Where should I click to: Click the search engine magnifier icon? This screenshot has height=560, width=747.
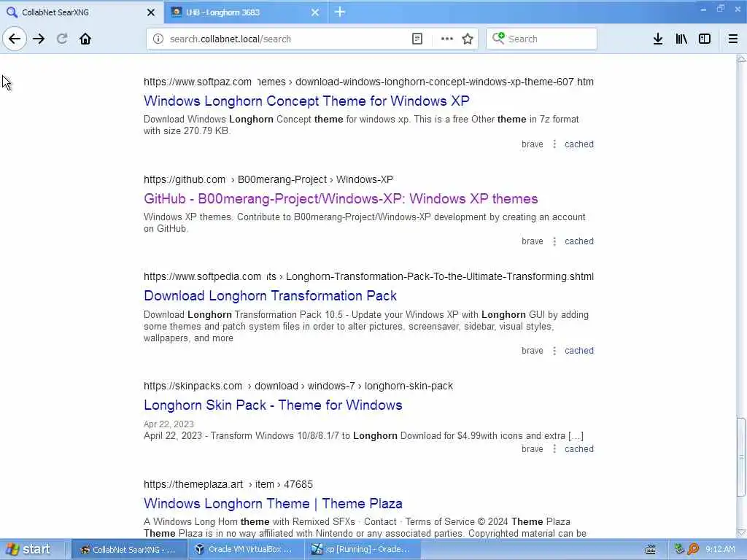tap(498, 38)
